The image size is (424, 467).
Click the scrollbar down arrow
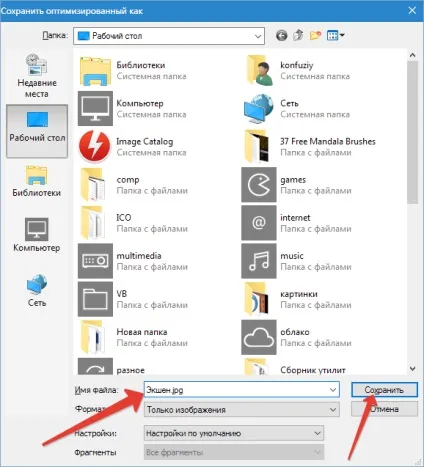coord(413,369)
